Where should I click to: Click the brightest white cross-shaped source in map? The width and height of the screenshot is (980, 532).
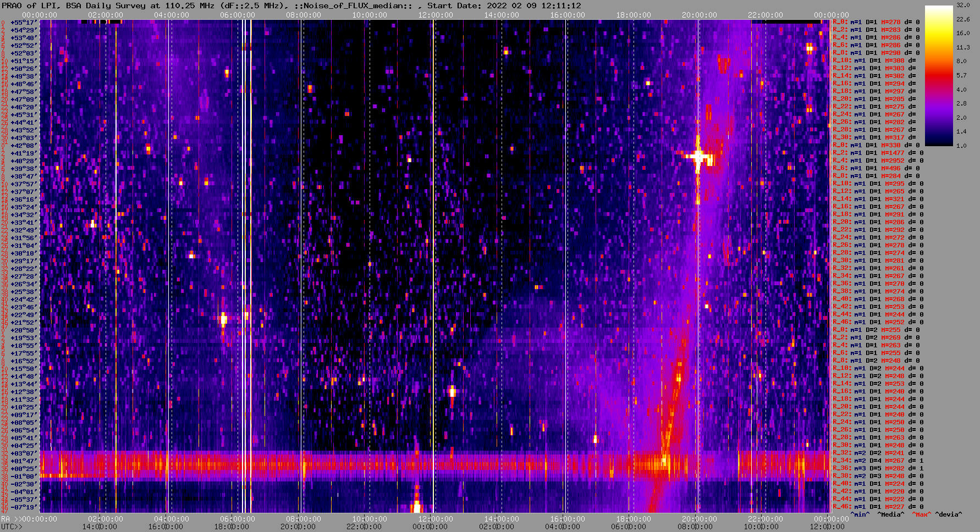tap(698, 157)
